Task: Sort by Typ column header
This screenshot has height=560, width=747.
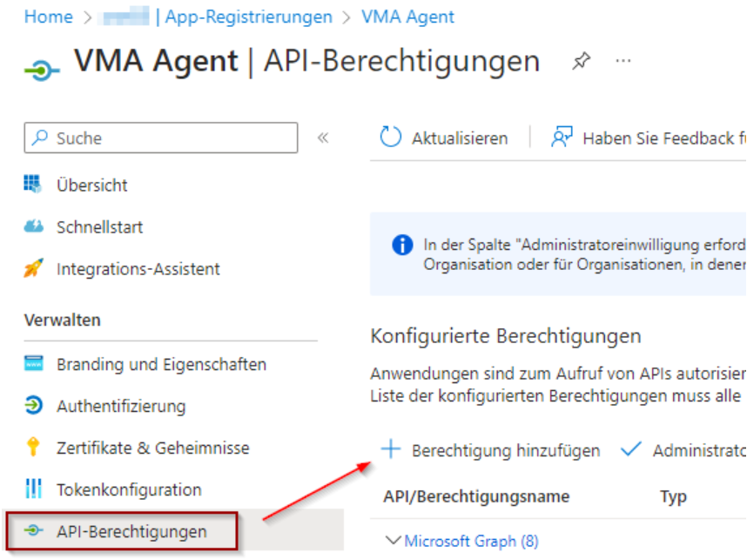Action: [673, 496]
